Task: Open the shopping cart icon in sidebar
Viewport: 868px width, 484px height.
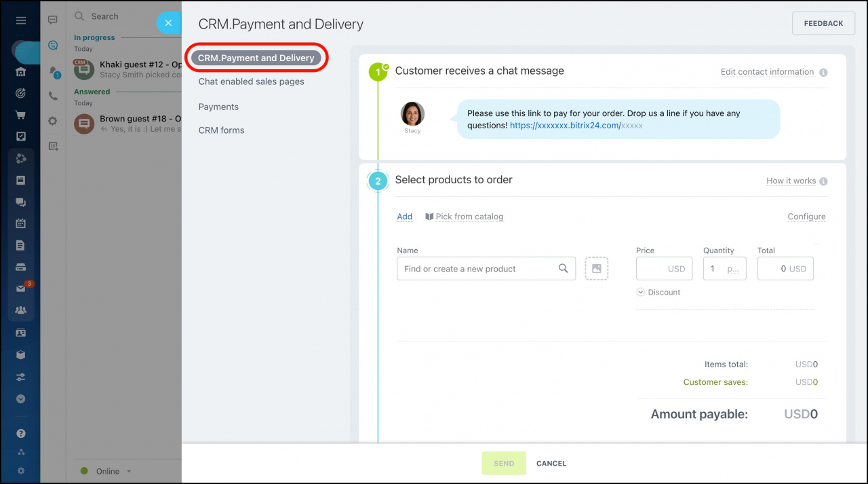Action: tap(21, 115)
